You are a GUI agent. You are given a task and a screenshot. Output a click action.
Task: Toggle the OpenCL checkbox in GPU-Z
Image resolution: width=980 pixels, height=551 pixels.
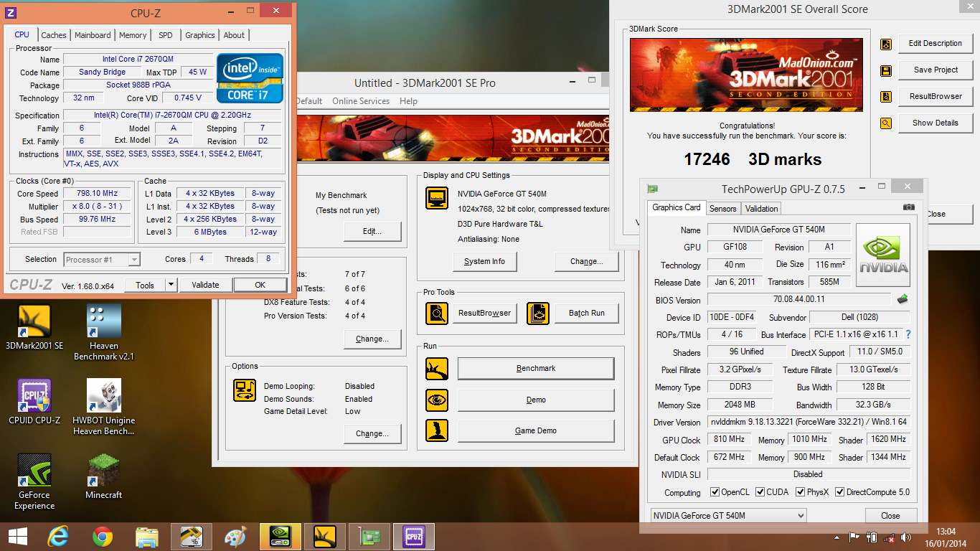[x=715, y=492]
